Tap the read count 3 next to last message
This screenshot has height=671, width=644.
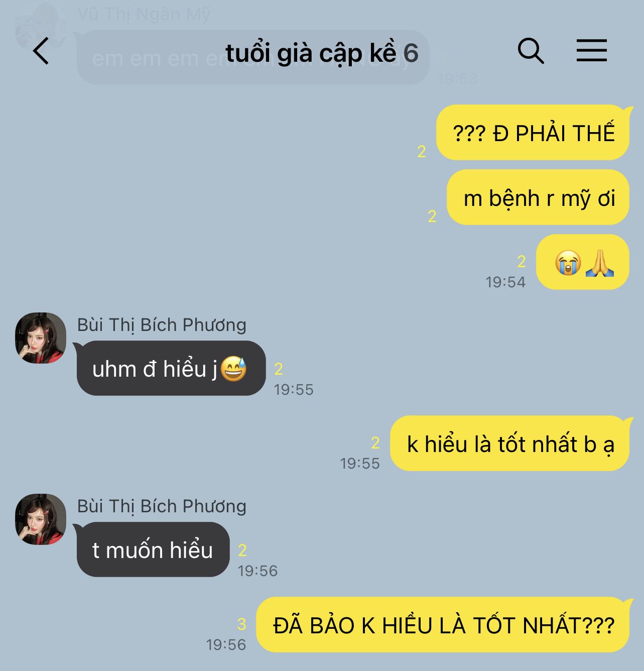pyautogui.click(x=241, y=624)
